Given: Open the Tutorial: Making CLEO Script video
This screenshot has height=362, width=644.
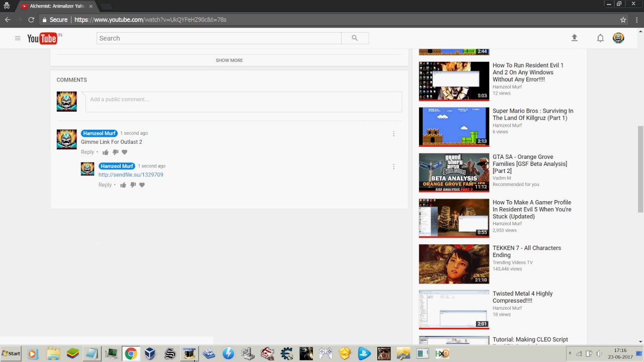Looking at the screenshot, I should [530, 340].
